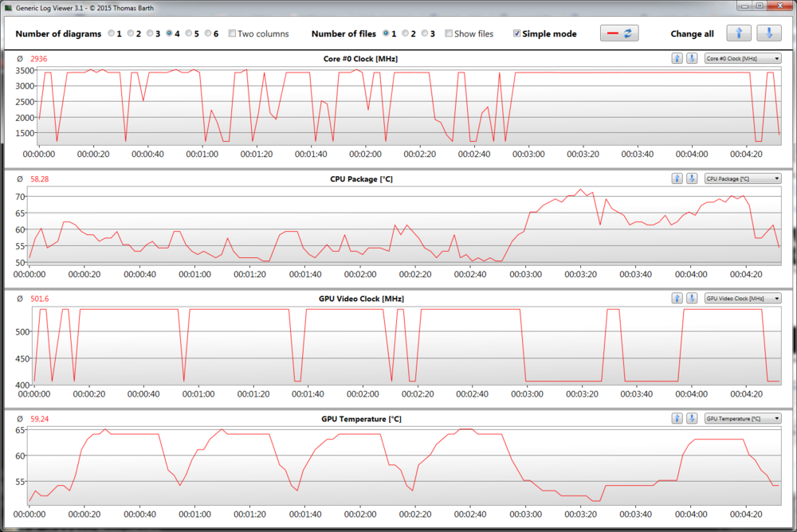Enable the Two columns checkbox

click(x=233, y=34)
